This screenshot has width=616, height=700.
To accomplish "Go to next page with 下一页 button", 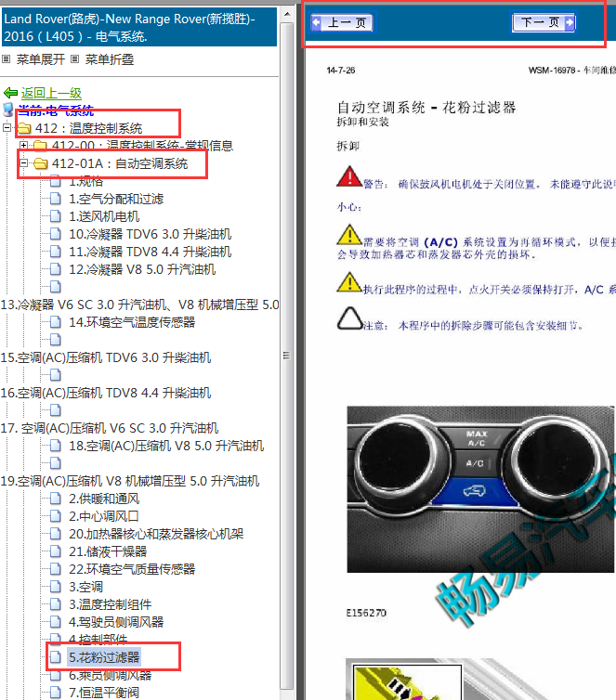I will [x=544, y=22].
